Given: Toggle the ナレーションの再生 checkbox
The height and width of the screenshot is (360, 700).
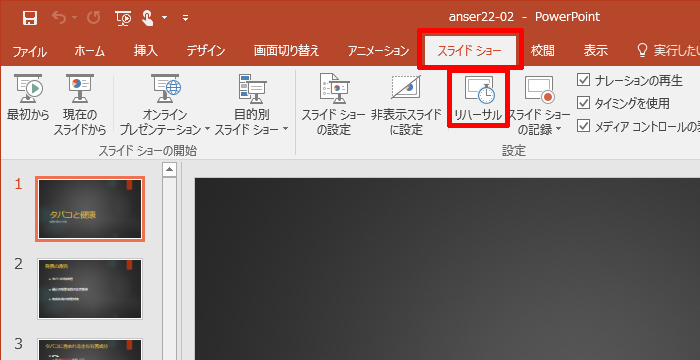Looking at the screenshot, I should tap(583, 80).
